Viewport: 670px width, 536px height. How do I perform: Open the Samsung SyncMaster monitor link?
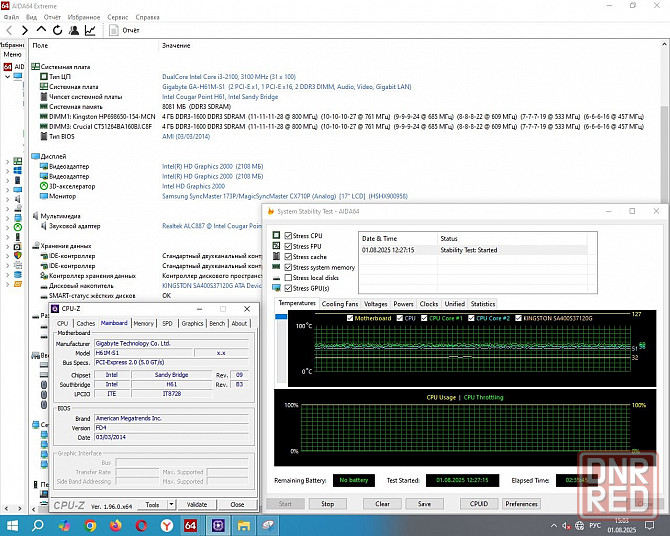tap(285, 196)
